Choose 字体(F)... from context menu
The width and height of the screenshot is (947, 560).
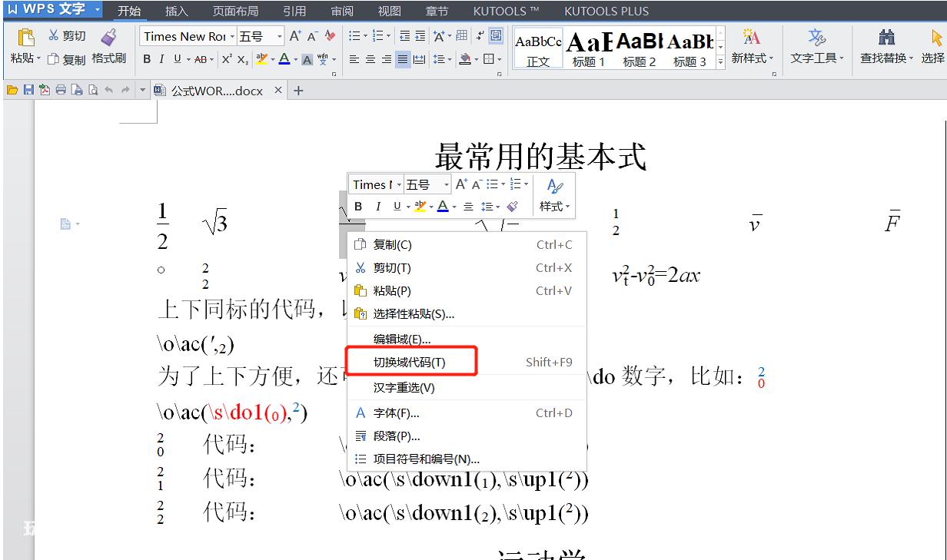click(467, 413)
